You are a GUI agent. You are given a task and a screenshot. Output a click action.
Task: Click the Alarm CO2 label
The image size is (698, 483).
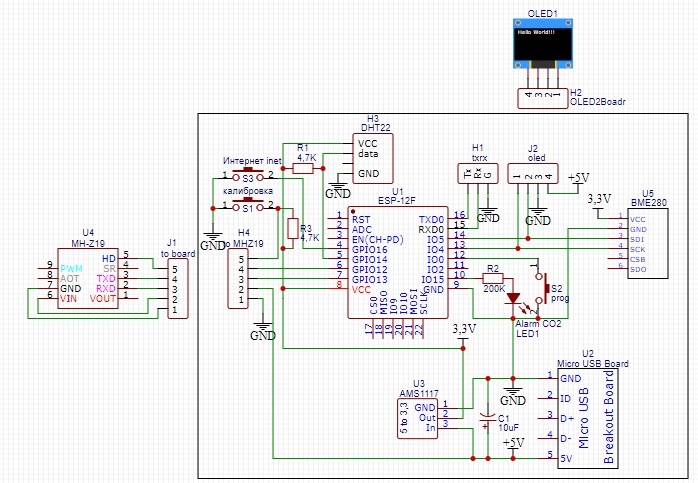coord(538,324)
